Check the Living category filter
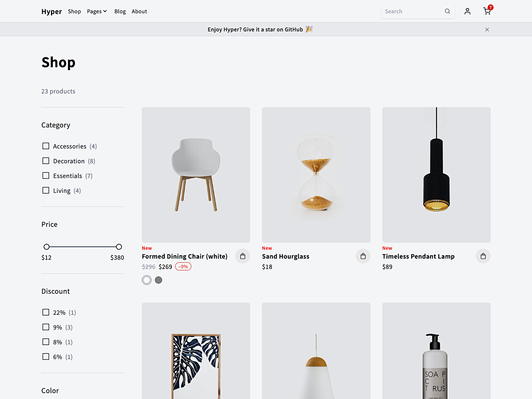The width and height of the screenshot is (532, 399). (46, 190)
